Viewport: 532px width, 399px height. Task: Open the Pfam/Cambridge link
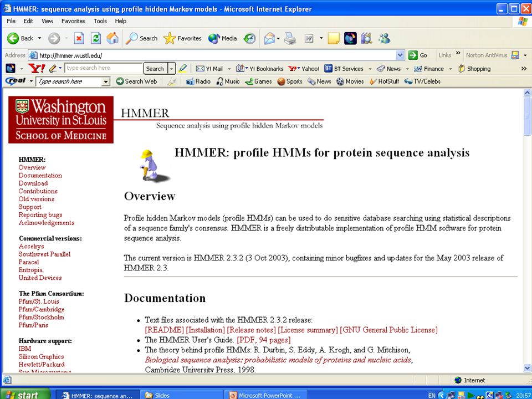point(42,309)
